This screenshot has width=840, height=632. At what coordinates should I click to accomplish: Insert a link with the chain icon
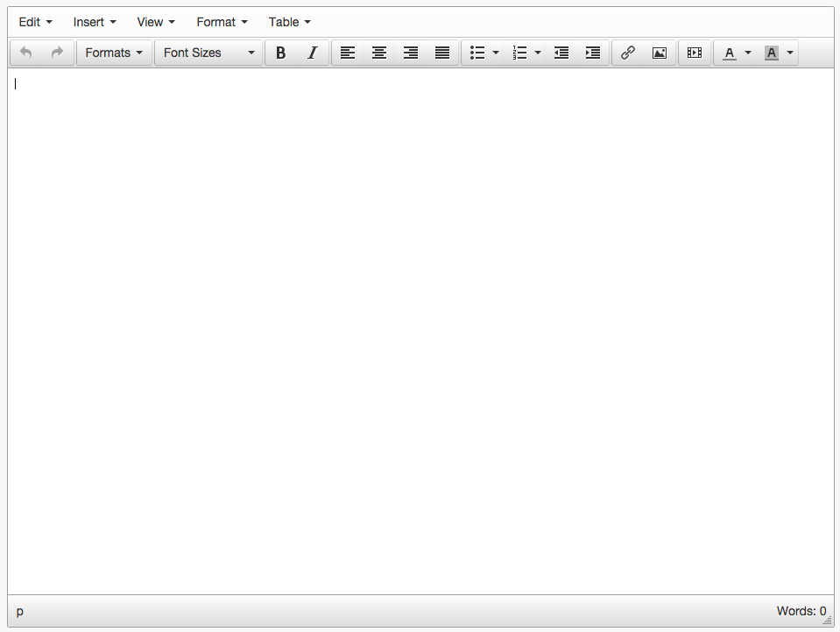tap(628, 53)
